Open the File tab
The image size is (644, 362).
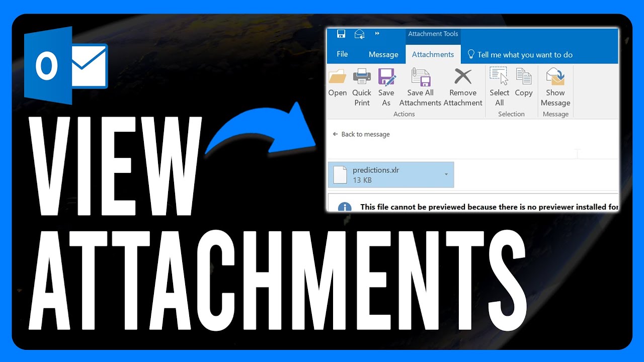(342, 54)
